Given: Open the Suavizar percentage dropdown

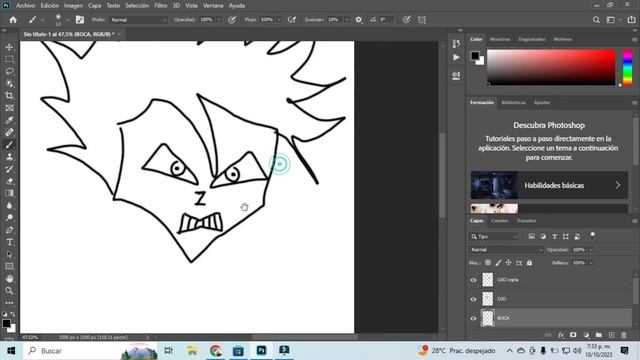Looking at the screenshot, I should (347, 20).
